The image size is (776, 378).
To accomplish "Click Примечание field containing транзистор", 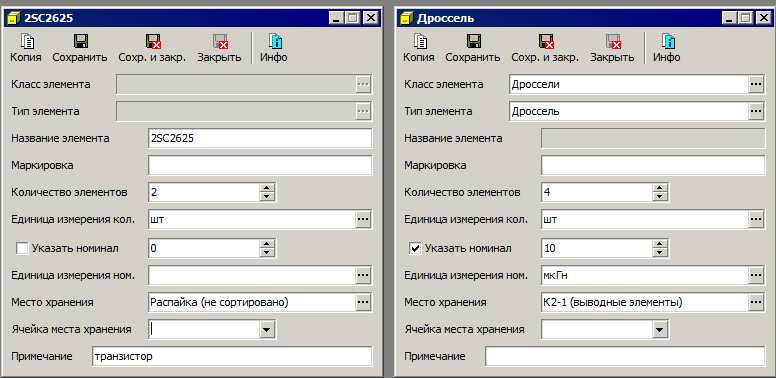I will 232,356.
